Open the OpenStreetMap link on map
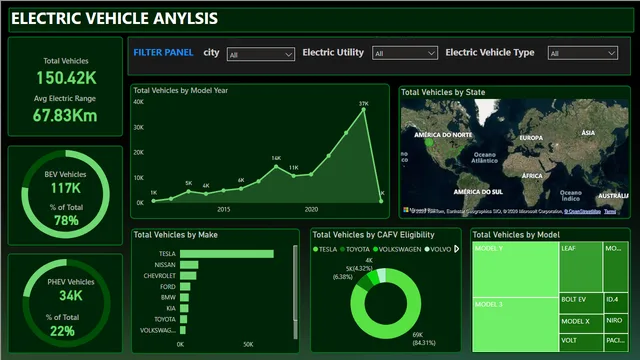Image resolution: width=640 pixels, height=360 pixels. (x=582, y=211)
